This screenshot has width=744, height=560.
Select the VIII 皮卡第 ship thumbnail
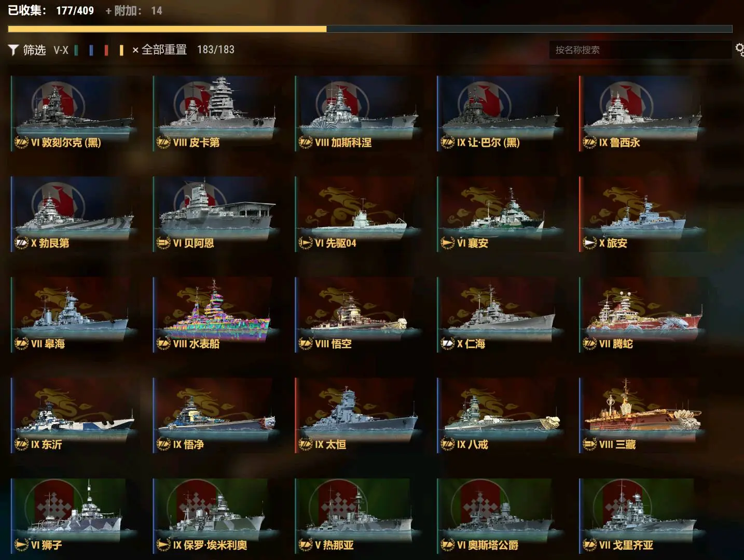(214, 114)
